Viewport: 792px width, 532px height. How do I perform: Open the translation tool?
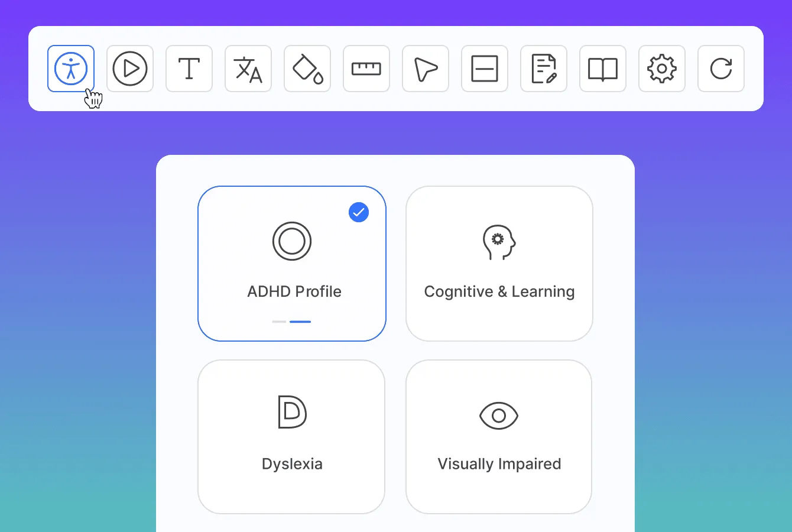[x=248, y=69]
